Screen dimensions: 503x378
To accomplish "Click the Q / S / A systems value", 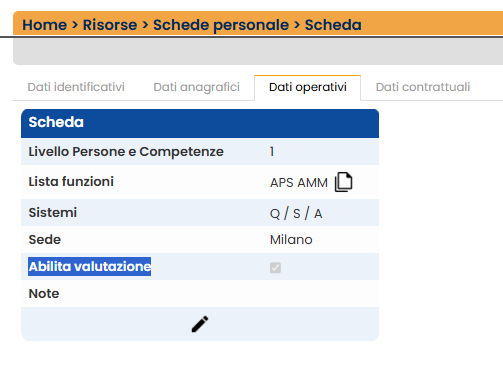I will (296, 213).
